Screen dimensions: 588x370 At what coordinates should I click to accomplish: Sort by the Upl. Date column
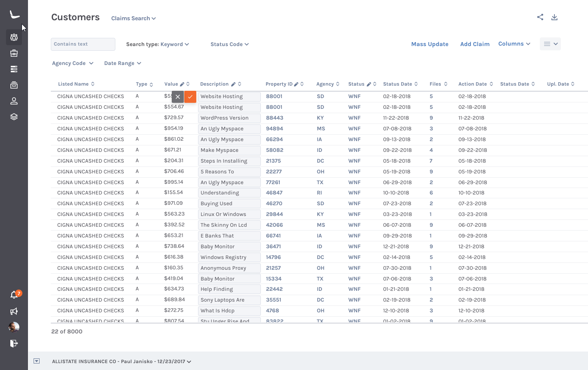tap(573, 84)
